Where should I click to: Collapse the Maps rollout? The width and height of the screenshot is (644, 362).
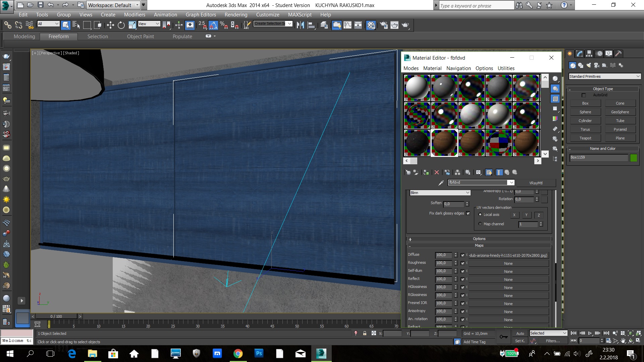(479, 245)
